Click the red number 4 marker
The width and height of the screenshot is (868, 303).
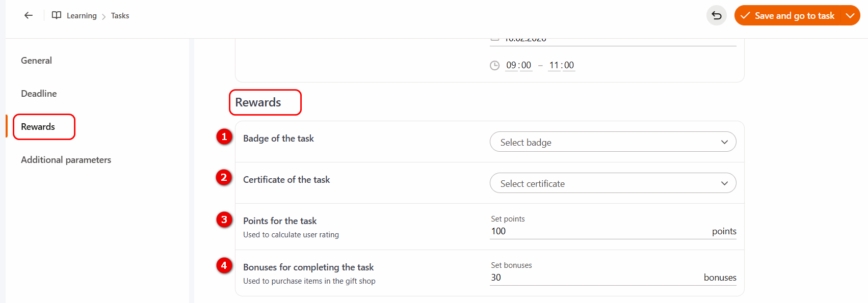[224, 265]
